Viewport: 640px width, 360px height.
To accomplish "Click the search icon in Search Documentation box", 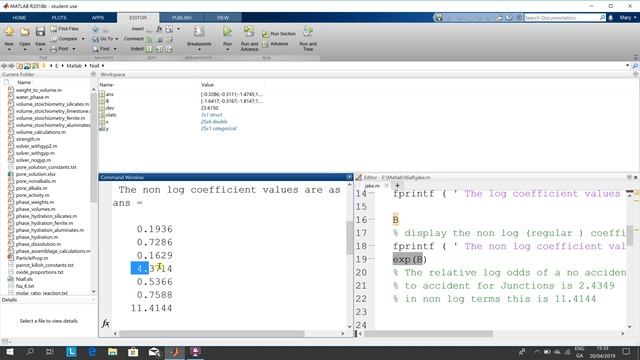I will pyautogui.click(x=602, y=18).
